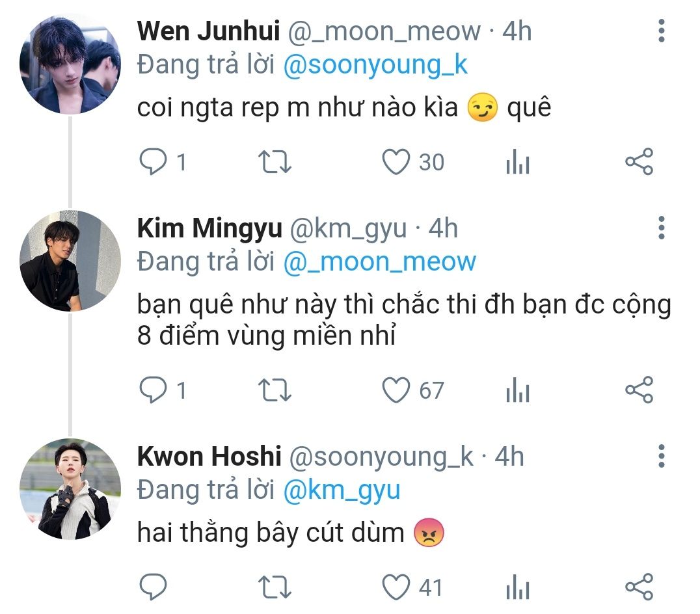The height and width of the screenshot is (614, 700).
Task: Open more options on Wen Junhui's tweet
Action: tap(662, 31)
